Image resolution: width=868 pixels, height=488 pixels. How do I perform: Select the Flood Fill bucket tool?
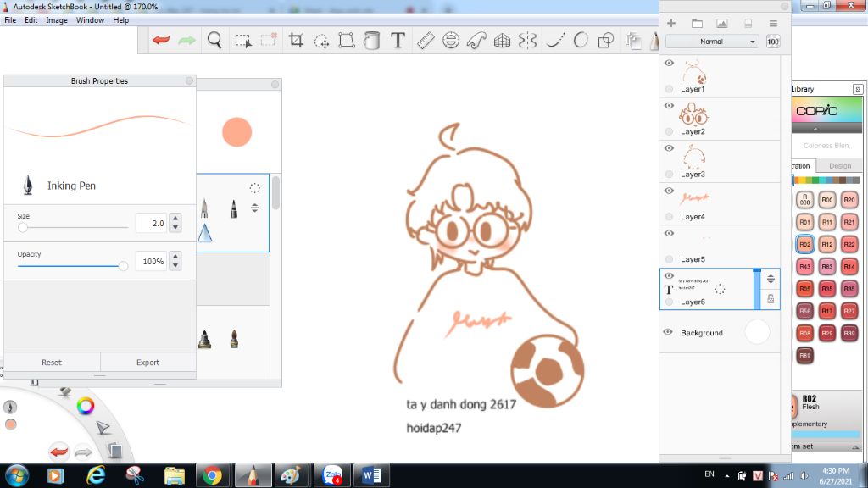pyautogui.click(x=372, y=41)
